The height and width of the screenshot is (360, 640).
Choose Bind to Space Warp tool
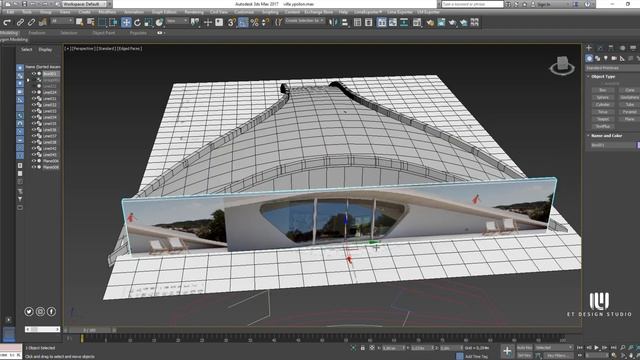click(x=42, y=22)
